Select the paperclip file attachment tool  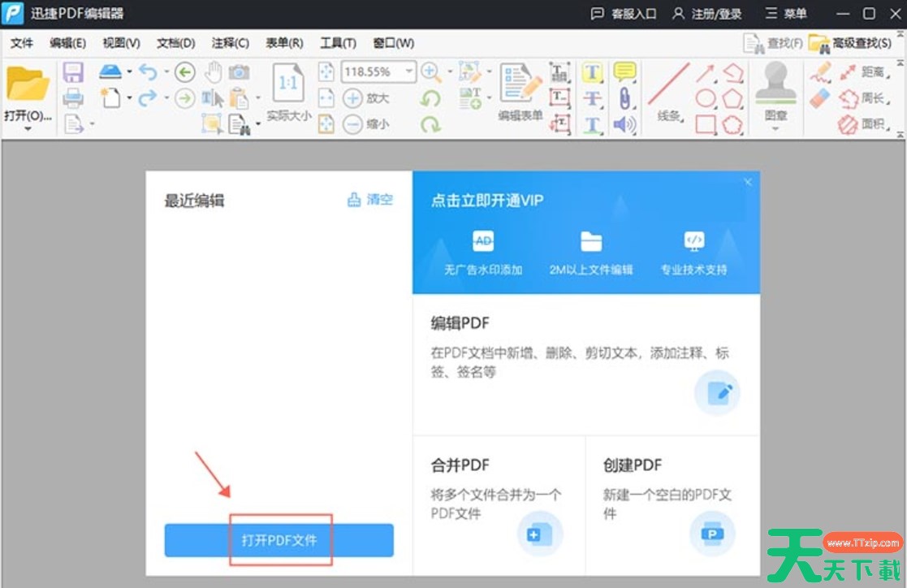click(x=624, y=98)
